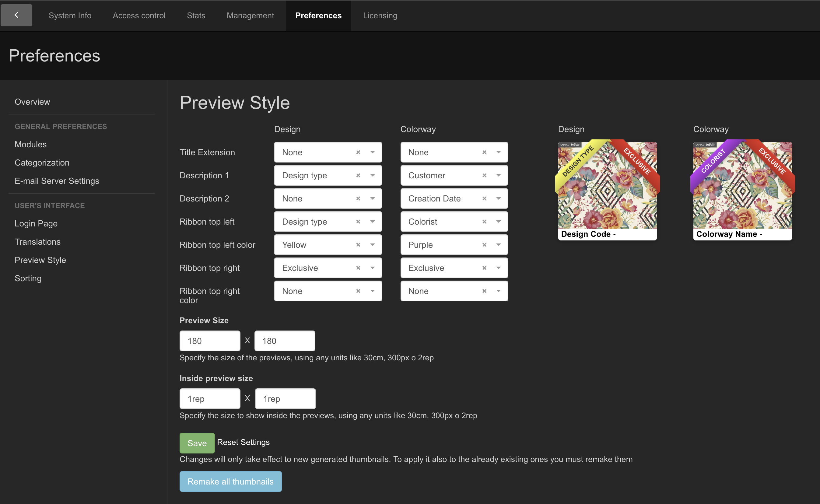Clear the Design Exclusive ribbon top right

(x=358, y=268)
